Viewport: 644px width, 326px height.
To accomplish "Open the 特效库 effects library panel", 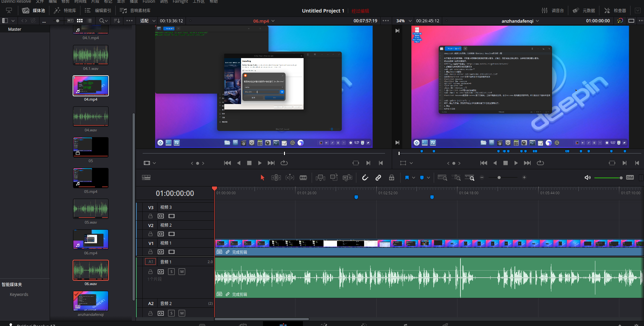I will click(65, 10).
